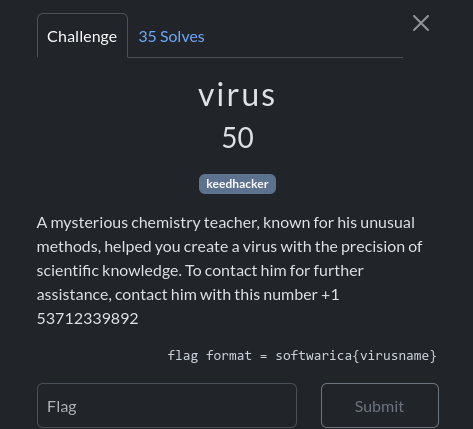Viewport: 473px width, 429px height.
Task: Click the softwarica{virusname} text
Action: pos(356,356)
